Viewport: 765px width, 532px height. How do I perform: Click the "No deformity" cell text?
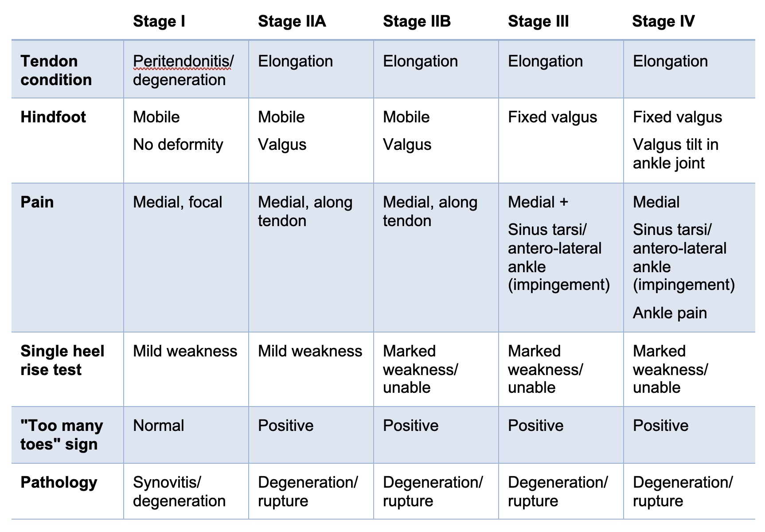click(178, 145)
